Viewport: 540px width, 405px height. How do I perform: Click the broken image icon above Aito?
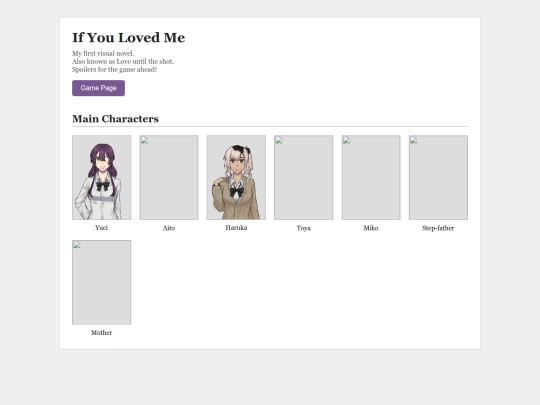pos(145,141)
